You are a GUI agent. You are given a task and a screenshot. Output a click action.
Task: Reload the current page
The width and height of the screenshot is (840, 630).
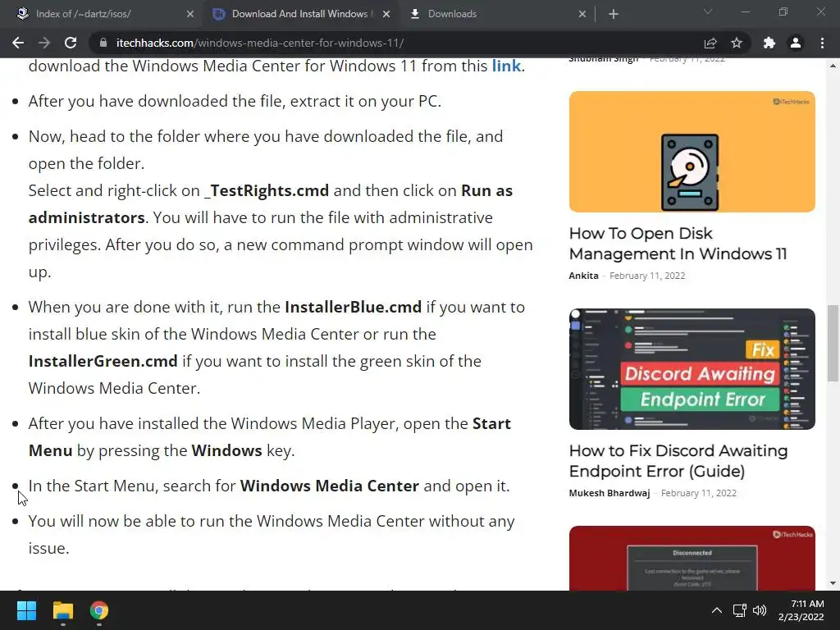click(71, 43)
